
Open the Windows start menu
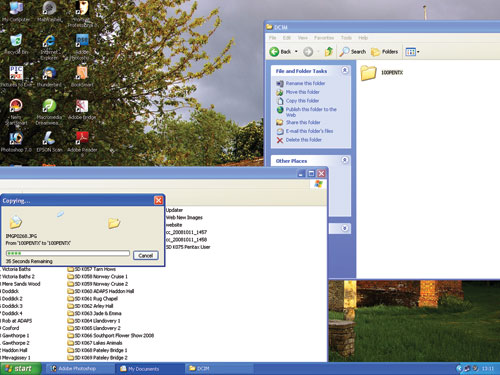tap(20, 368)
